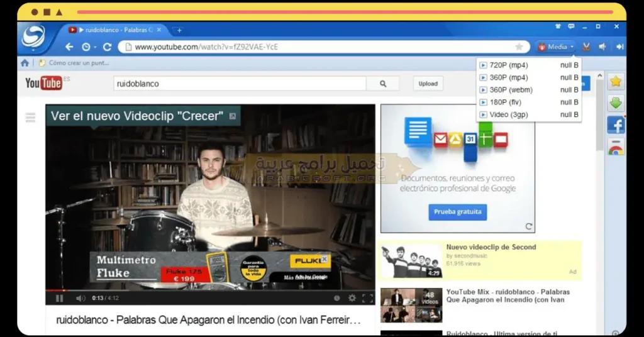Click the skin shirt icon in titlebar
The image size is (644, 337).
[x=558, y=26]
